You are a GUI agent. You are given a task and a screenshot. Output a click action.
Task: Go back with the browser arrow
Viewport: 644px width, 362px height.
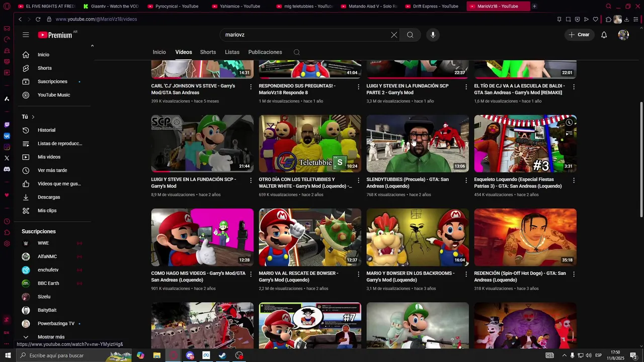pyautogui.click(x=20, y=19)
